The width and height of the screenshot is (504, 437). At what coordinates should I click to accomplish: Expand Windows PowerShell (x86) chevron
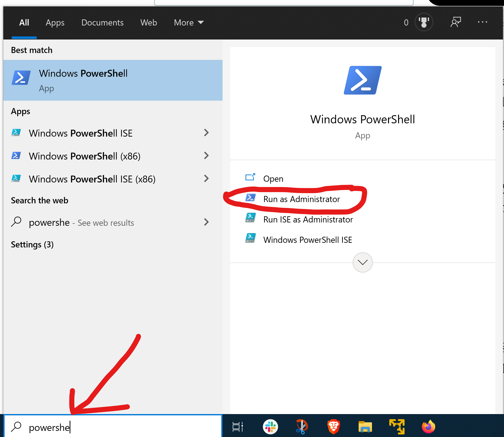click(206, 155)
